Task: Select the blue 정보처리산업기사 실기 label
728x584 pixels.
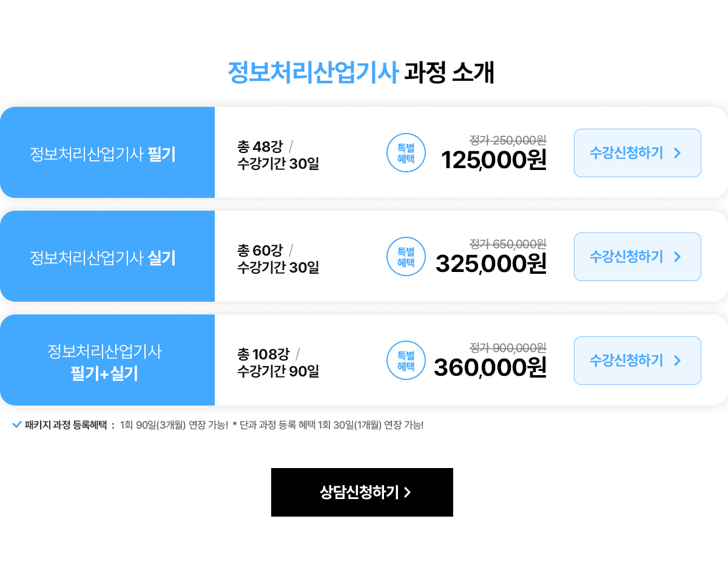Action: pyautogui.click(x=103, y=258)
